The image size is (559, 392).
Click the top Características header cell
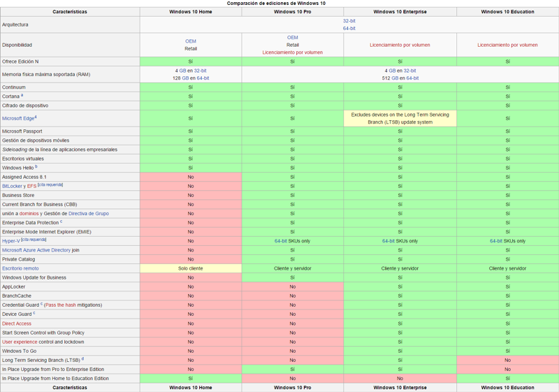(x=70, y=12)
